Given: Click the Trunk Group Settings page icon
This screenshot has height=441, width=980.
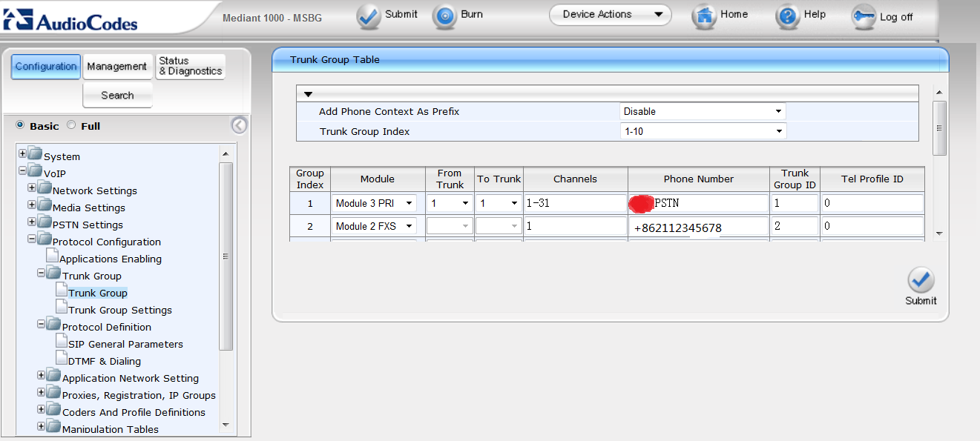Looking at the screenshot, I should coord(62,308).
